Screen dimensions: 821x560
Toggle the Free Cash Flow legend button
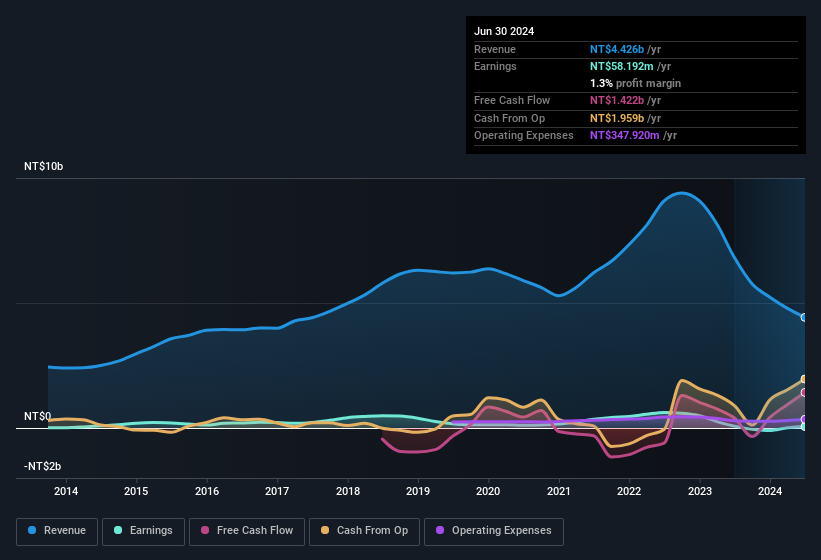[247, 531]
